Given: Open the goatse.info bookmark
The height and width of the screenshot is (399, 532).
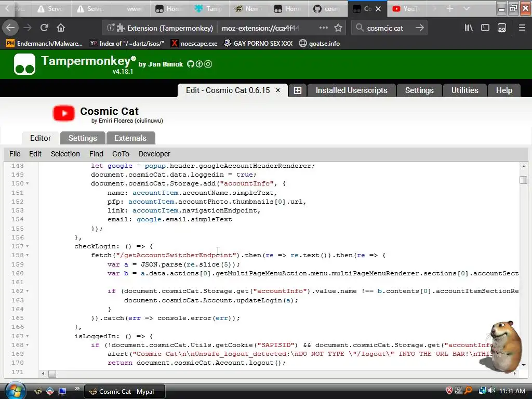Looking at the screenshot, I should pos(320,44).
